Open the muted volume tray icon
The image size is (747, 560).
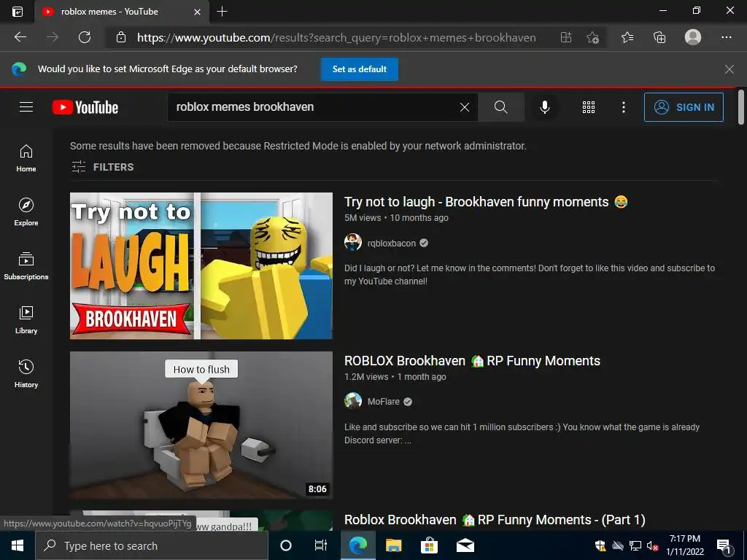tap(653, 546)
